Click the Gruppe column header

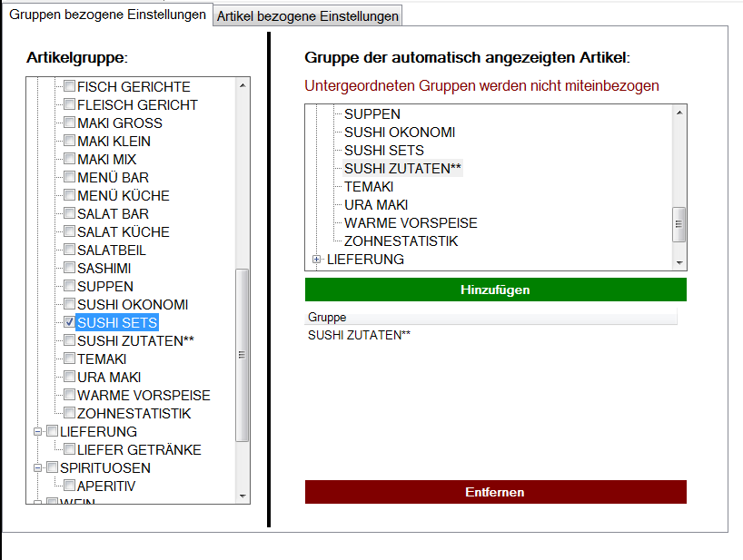(x=490, y=318)
